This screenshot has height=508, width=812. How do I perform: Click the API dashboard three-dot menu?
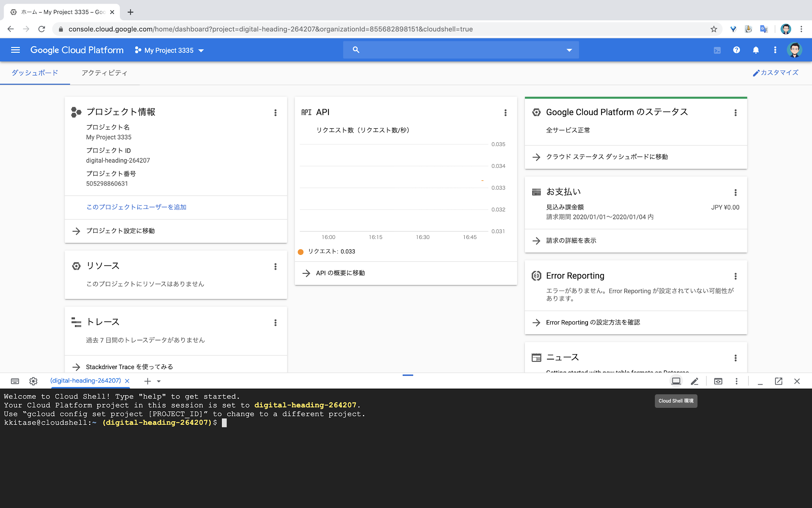[505, 113]
